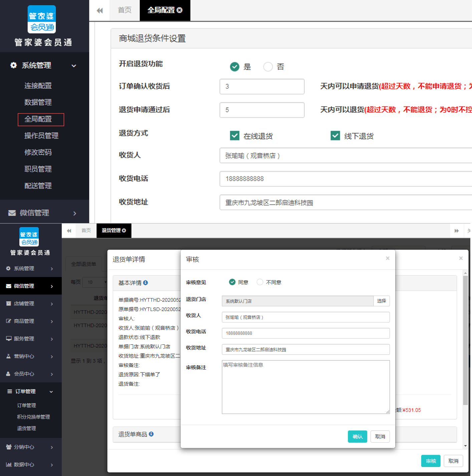
Task: Open the 全部退货单 tab behind the dialog
Action: [x=84, y=264]
